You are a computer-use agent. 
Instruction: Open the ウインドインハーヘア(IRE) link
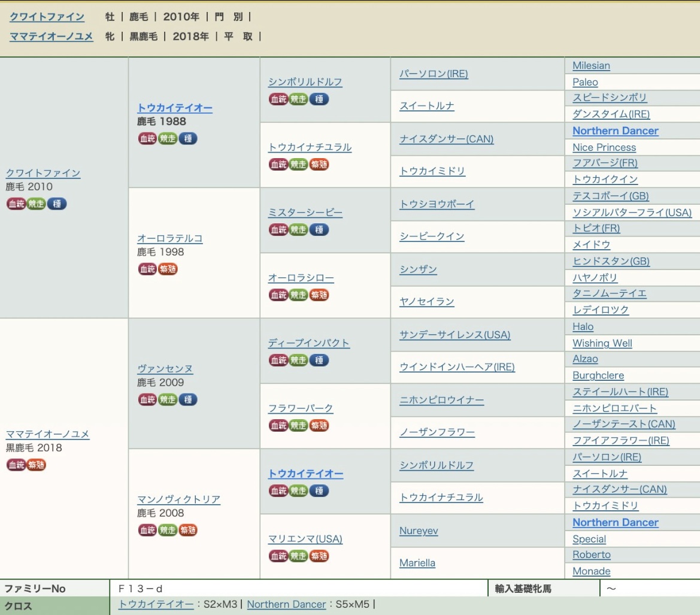click(457, 367)
